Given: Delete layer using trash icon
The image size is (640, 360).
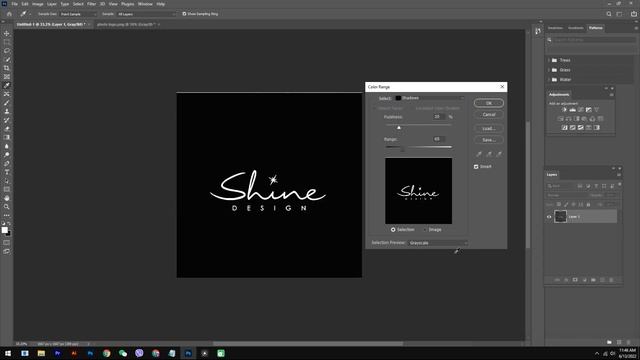Looking at the screenshot, I should [611, 280].
